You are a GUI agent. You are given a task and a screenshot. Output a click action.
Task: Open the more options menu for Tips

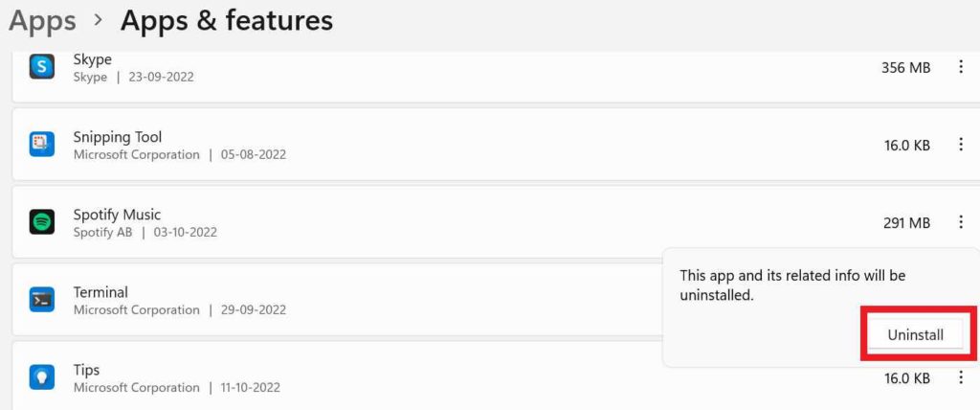coord(960,377)
